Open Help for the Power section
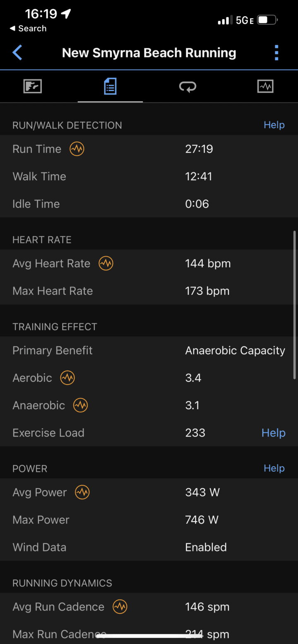Viewport: 298px width, 644px height. (x=274, y=468)
